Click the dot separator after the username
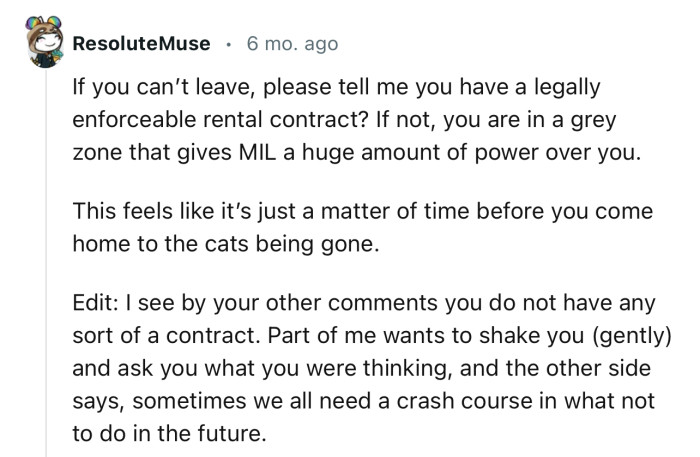 (x=229, y=44)
